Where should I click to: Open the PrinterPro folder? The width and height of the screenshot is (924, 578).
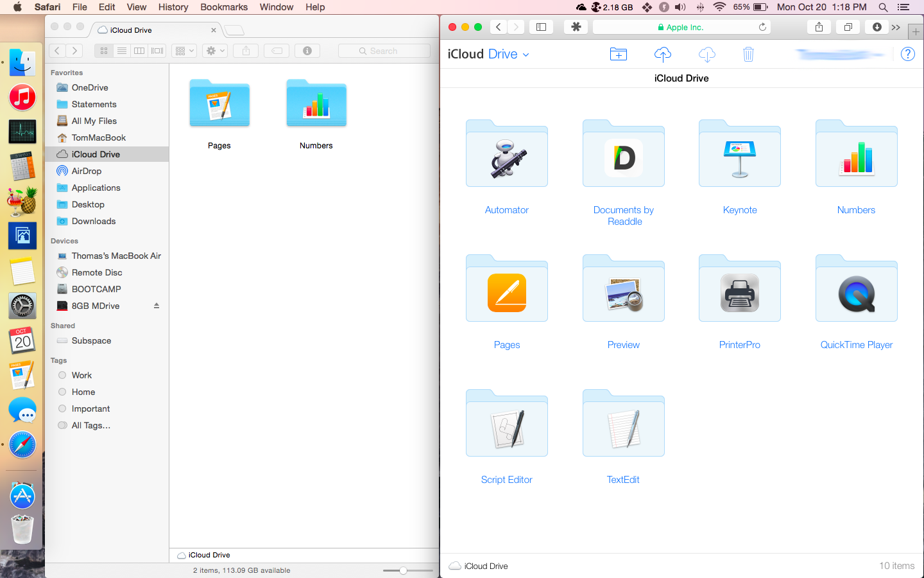pyautogui.click(x=740, y=288)
